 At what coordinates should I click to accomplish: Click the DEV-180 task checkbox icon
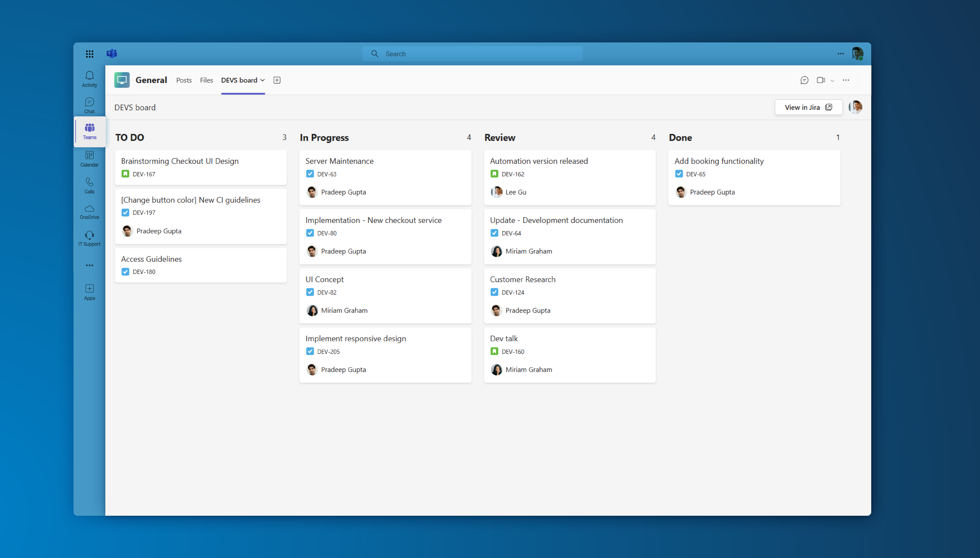[125, 272]
